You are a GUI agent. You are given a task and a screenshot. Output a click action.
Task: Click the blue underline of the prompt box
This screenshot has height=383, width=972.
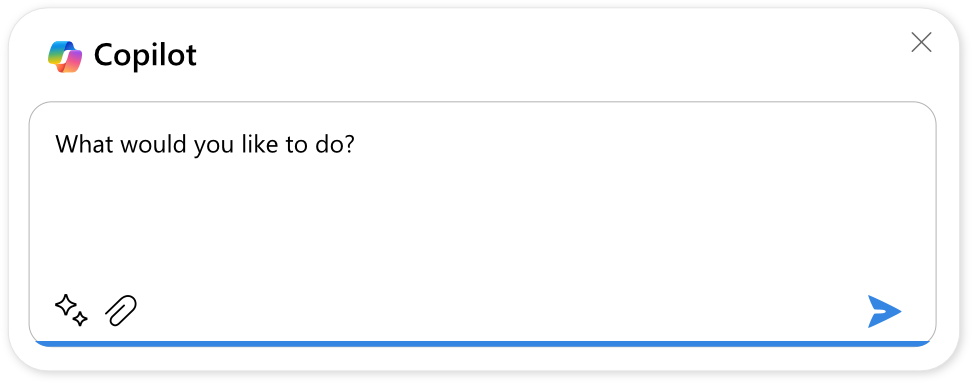[x=482, y=343]
